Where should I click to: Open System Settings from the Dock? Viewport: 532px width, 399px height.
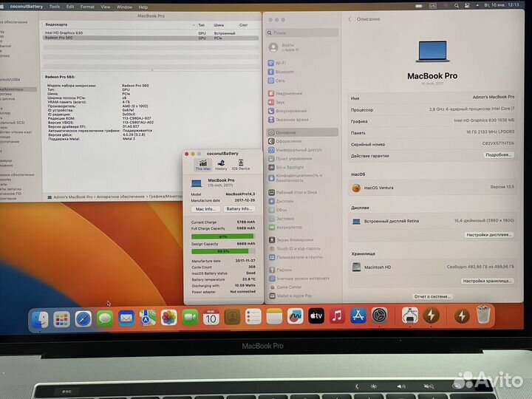pos(379,316)
